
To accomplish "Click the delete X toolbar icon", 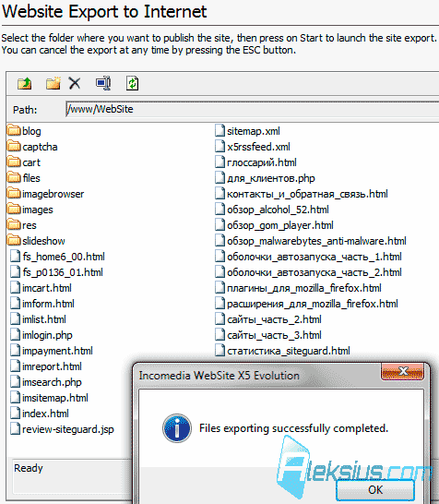I will point(75,84).
